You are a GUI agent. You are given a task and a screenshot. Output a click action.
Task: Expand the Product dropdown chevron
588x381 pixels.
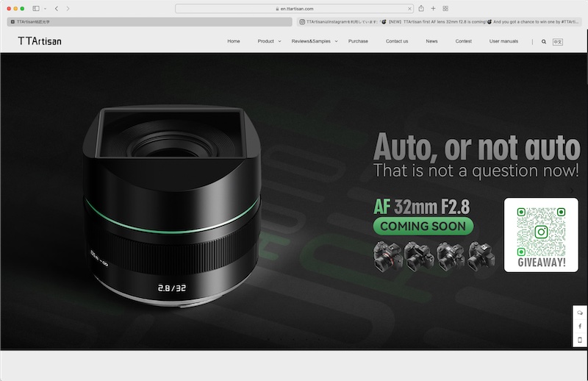click(x=279, y=41)
